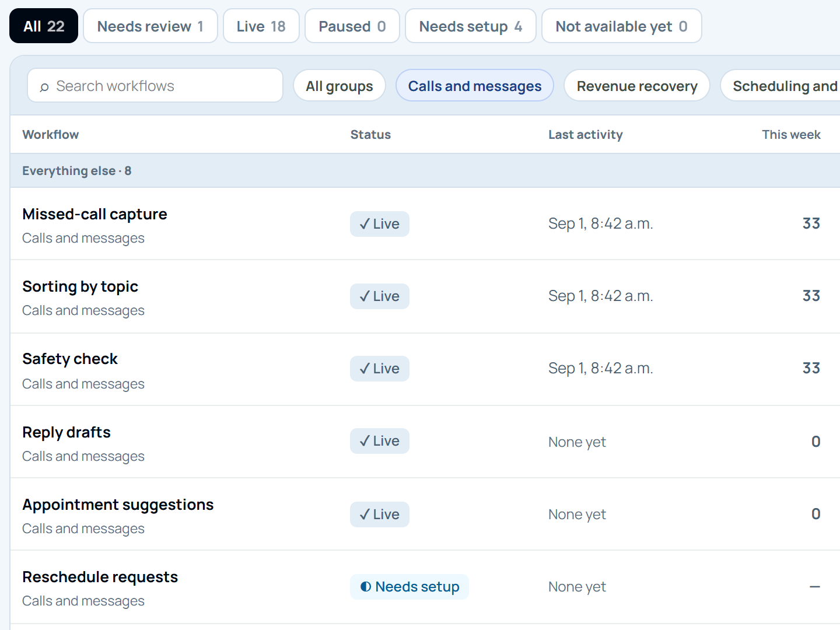Switch to the Needs setup 4 tab
Image resolution: width=840 pixels, height=630 pixels.
point(471,26)
